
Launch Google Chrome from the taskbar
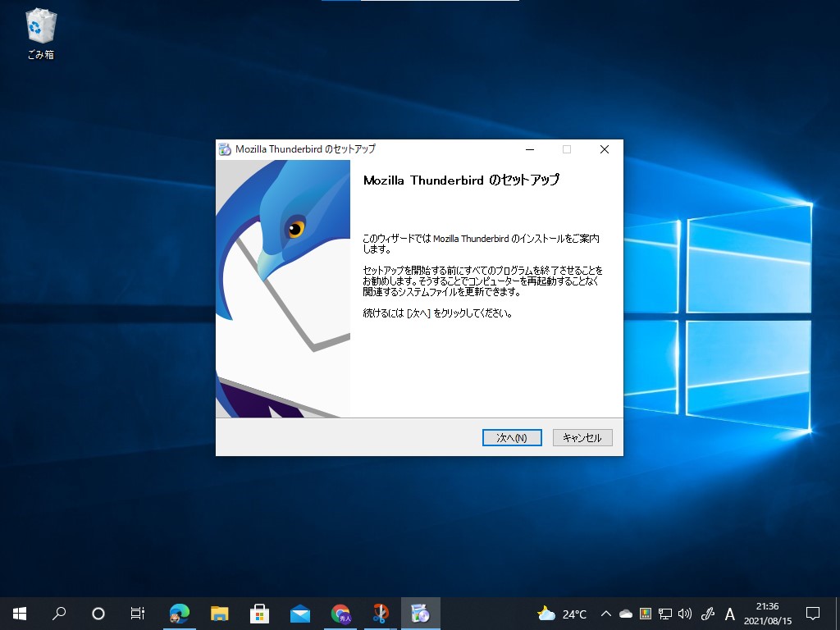340,613
